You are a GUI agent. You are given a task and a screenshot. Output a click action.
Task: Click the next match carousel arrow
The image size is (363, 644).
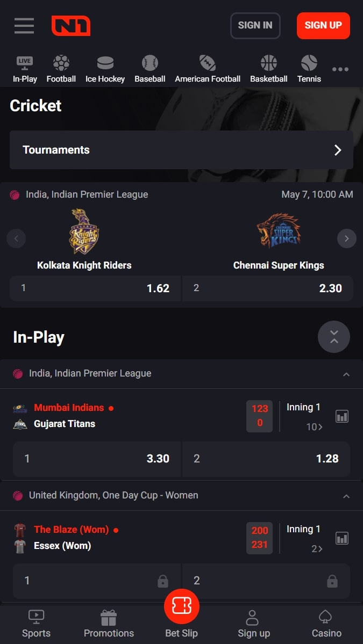[347, 238]
